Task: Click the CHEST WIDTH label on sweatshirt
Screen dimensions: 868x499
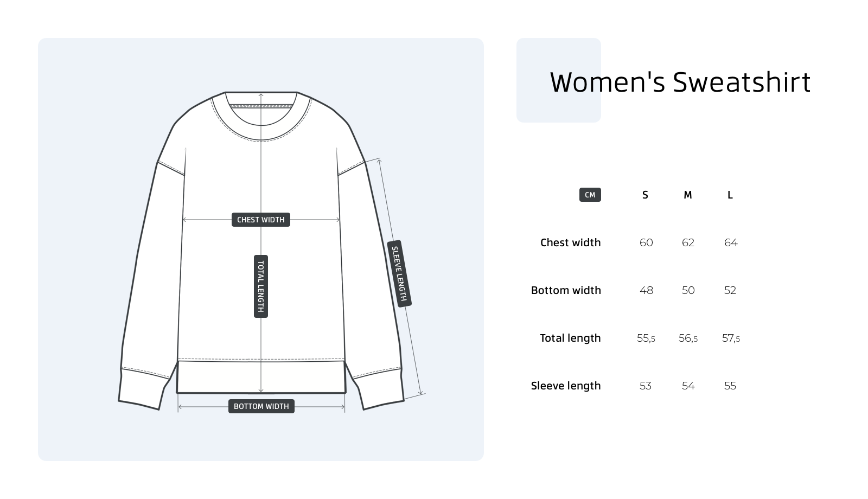Action: pos(261,220)
